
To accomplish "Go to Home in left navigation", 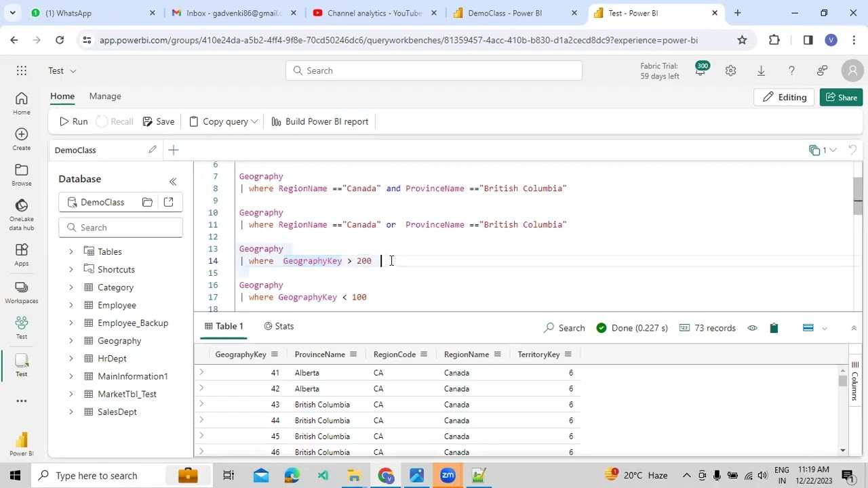I will 22,104.
